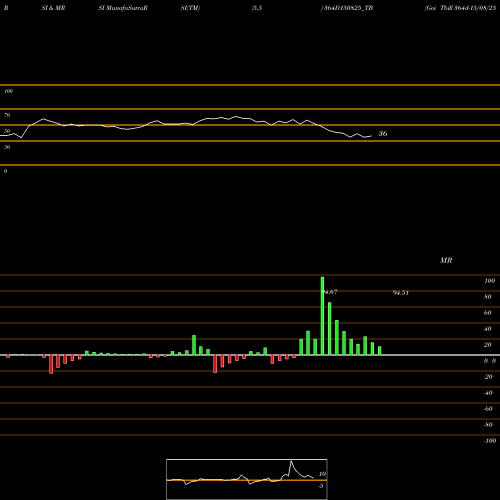
Task: Click the 'MR' panel title label
Action: [x=446, y=260]
